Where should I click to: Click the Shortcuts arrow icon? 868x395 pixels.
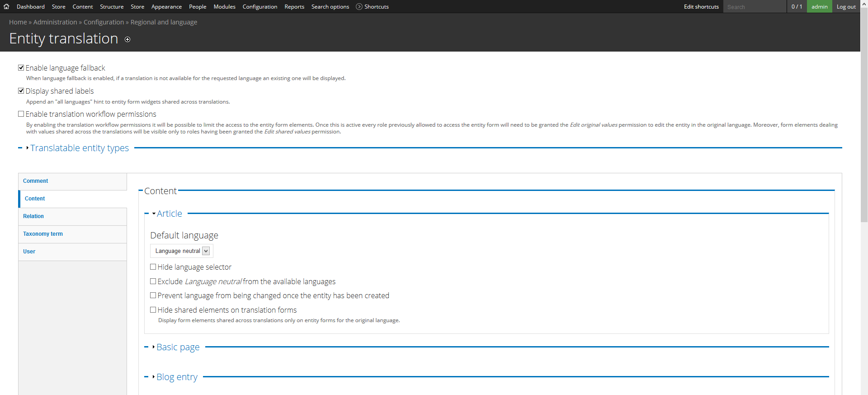point(359,6)
